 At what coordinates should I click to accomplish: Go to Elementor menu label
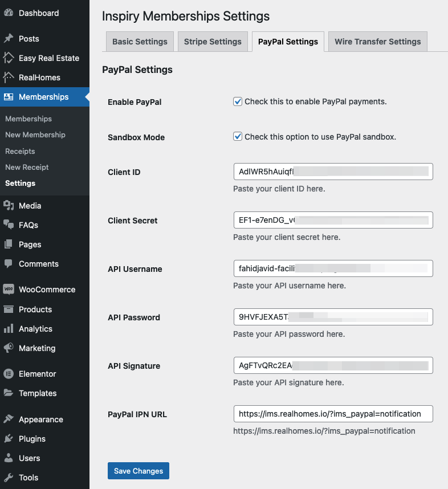click(x=38, y=374)
